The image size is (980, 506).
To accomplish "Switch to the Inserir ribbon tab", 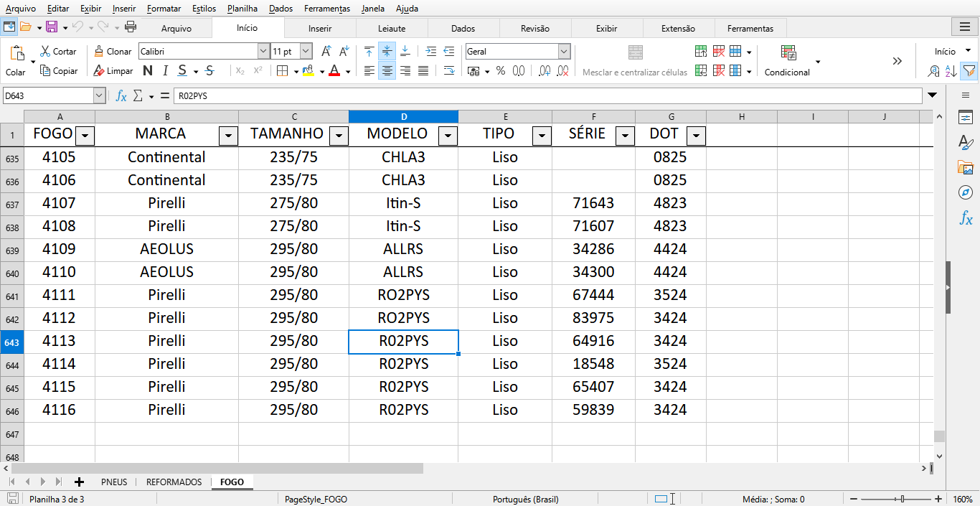I will [x=320, y=29].
